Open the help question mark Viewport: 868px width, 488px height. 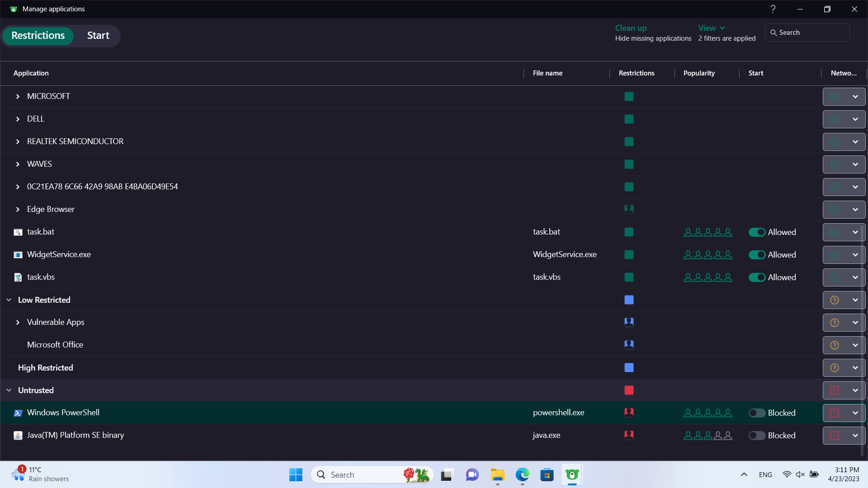tap(773, 9)
